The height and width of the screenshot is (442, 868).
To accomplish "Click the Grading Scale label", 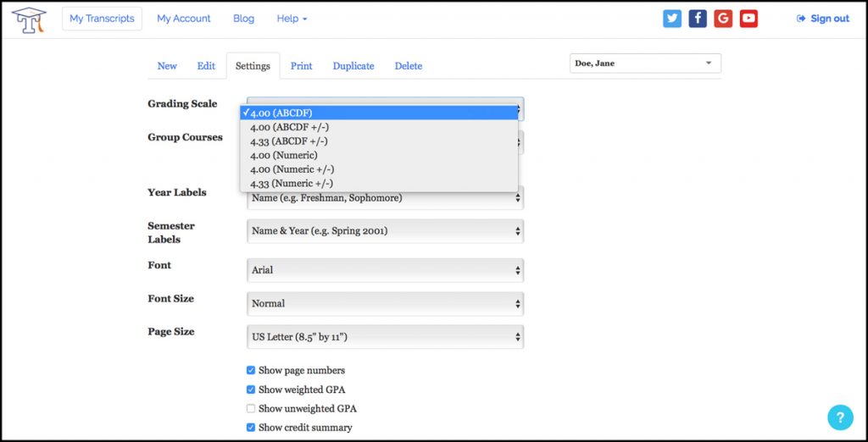I will click(x=182, y=103).
